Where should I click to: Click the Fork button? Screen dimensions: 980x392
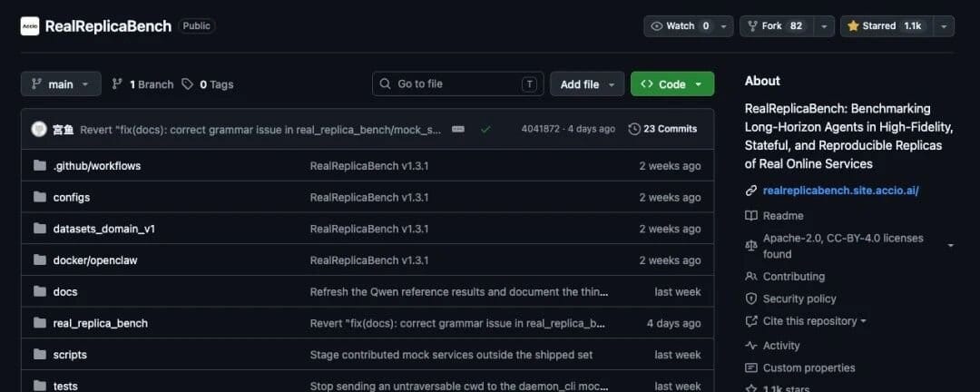775,26
